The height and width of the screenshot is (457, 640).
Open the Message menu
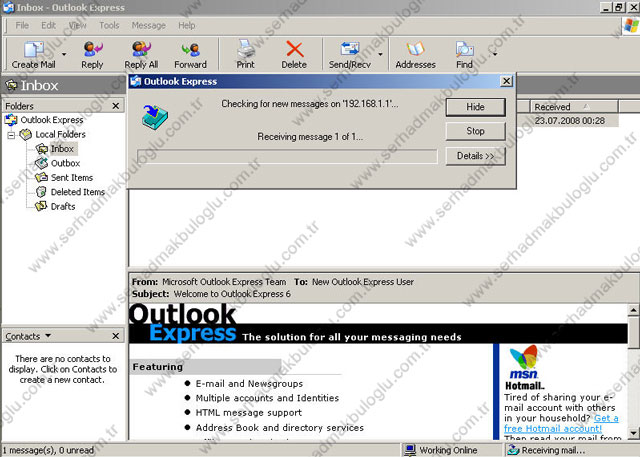149,25
